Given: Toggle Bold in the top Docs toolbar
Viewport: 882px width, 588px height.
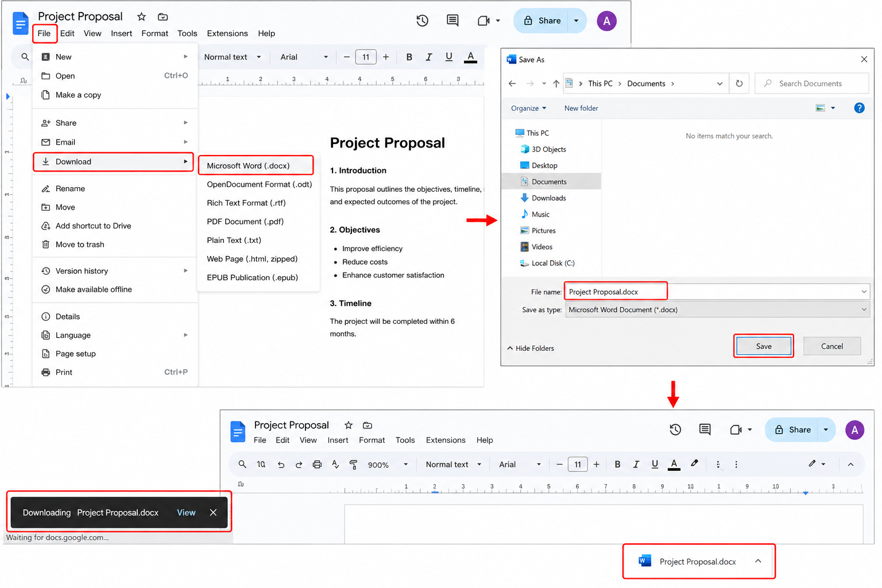Looking at the screenshot, I should click(409, 57).
